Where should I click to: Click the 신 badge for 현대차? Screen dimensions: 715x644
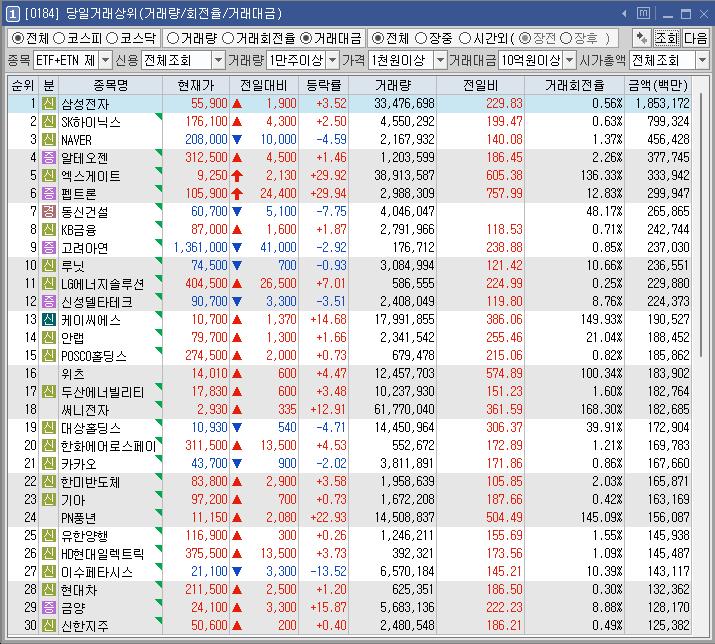click(x=49, y=590)
